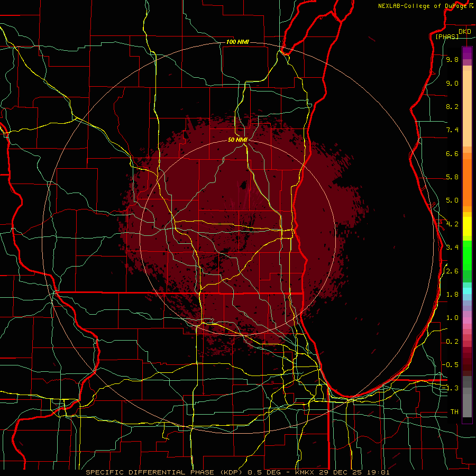Screen dimensions: 476x476
Task: Click the "50 NMI" range ring label
Action: (237, 140)
